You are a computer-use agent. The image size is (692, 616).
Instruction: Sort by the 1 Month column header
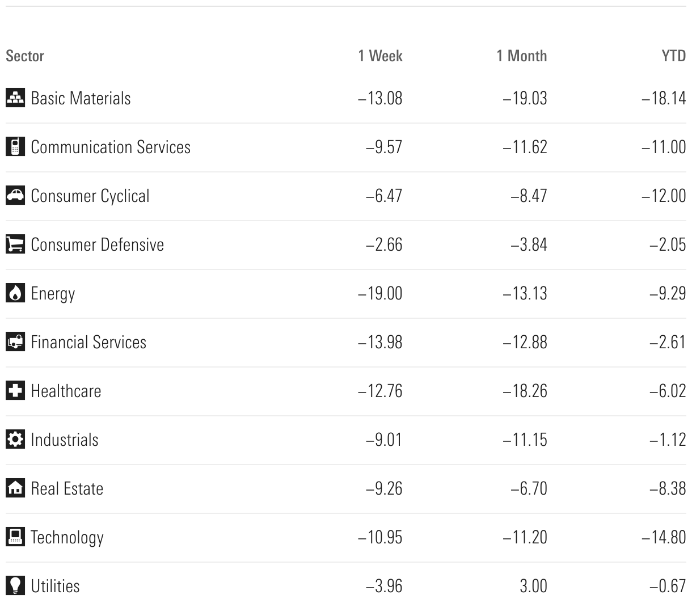[x=522, y=56]
